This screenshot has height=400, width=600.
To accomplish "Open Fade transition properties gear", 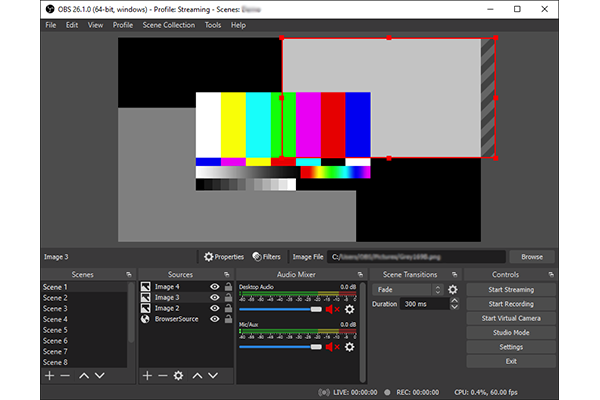I will tap(452, 289).
